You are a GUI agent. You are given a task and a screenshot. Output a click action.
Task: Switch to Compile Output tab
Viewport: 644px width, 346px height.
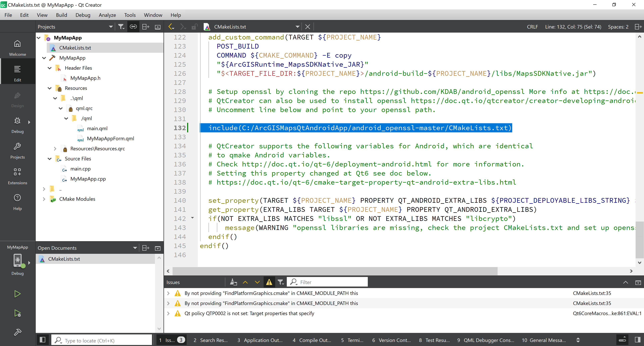(312, 340)
